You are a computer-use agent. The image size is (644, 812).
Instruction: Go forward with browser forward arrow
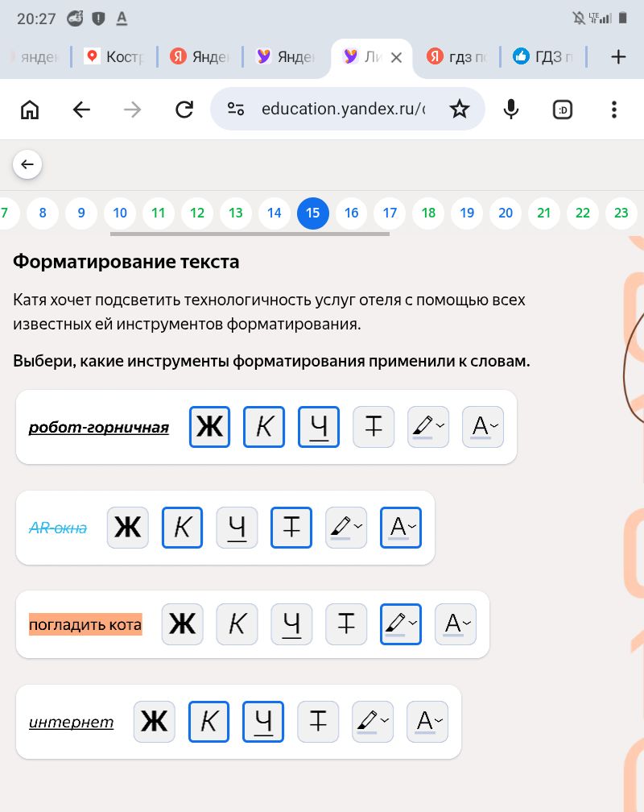coord(133,110)
